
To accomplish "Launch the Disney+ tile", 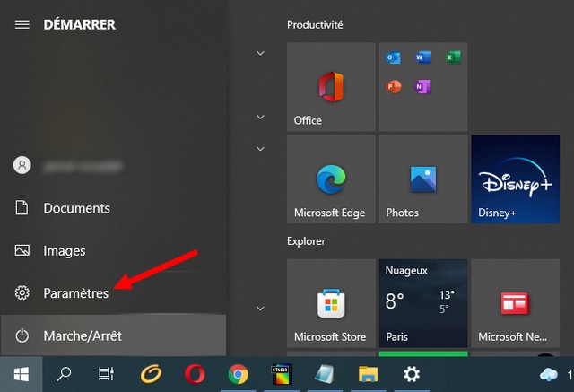I will (x=516, y=179).
